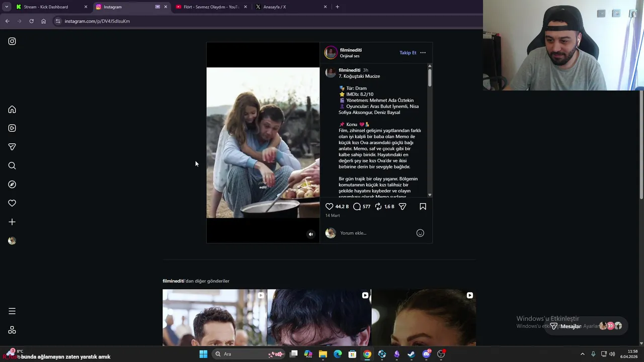View site information icon in address bar
The image size is (644, 362).
click(58, 21)
